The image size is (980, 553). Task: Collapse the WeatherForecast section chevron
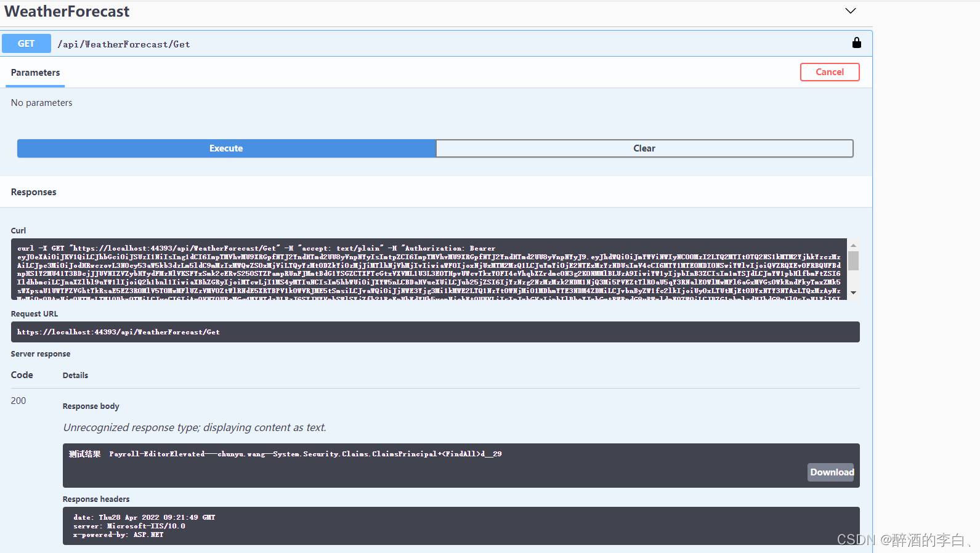pos(851,11)
